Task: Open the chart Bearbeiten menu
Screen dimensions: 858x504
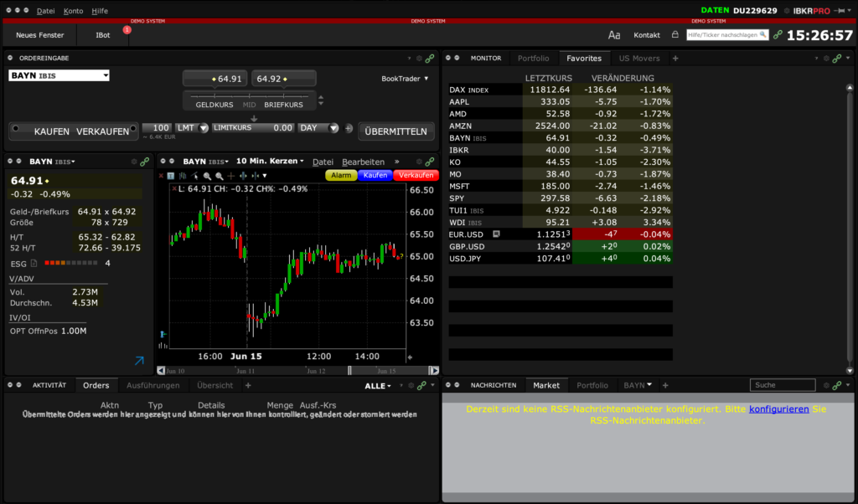Action: (363, 162)
